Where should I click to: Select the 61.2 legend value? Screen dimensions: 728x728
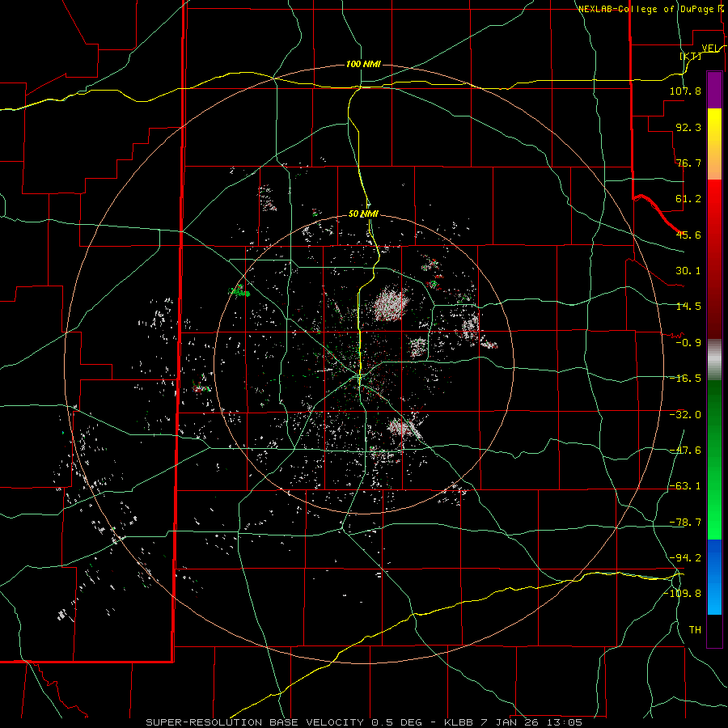point(688,199)
